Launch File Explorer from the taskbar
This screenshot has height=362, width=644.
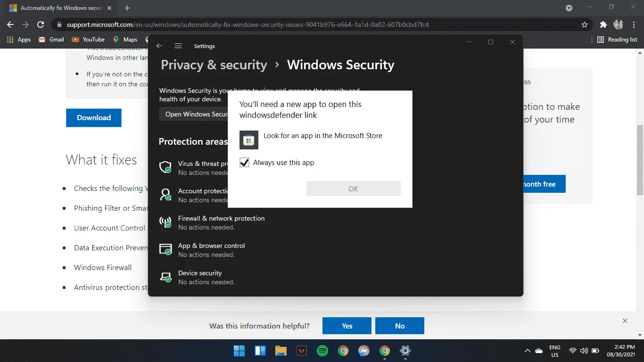pyautogui.click(x=281, y=351)
